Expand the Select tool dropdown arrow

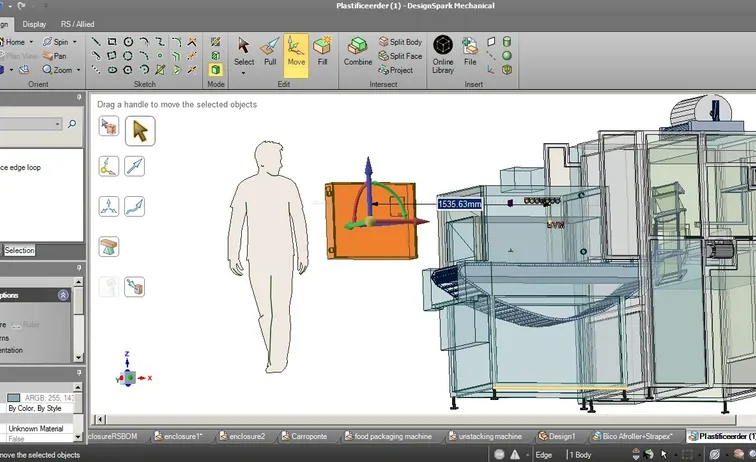coord(244,73)
